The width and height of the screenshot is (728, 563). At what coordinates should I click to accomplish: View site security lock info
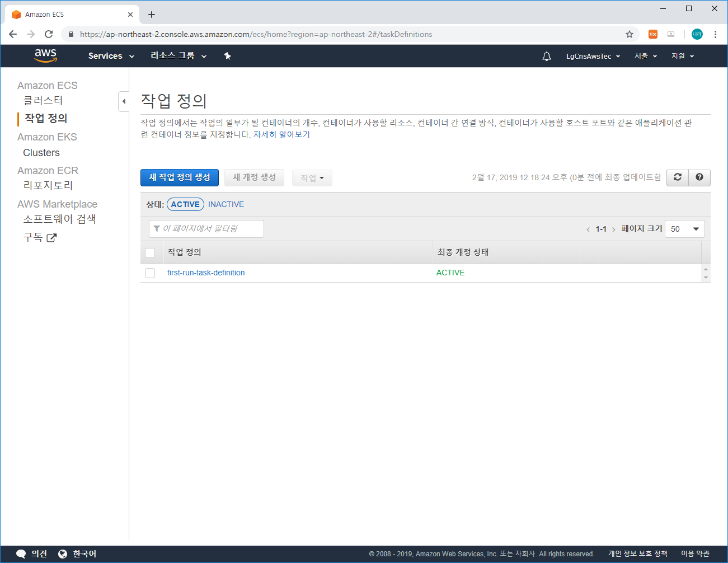click(71, 34)
